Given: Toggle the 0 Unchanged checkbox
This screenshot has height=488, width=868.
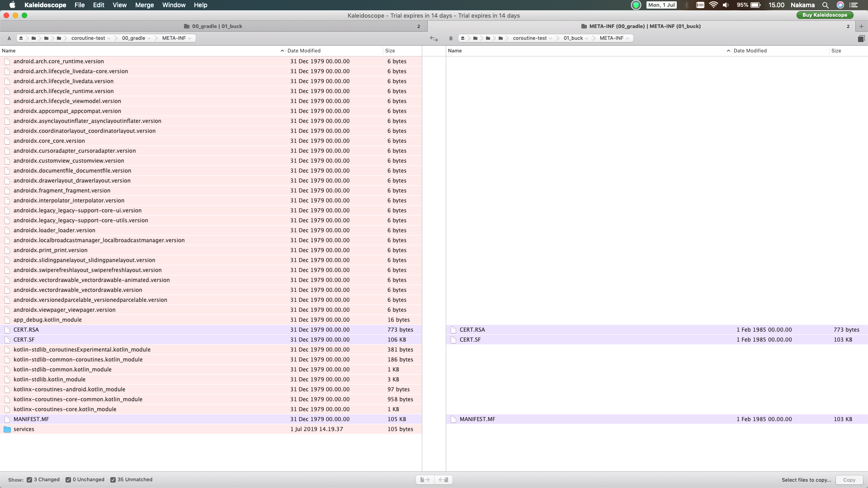Looking at the screenshot, I should (68, 480).
